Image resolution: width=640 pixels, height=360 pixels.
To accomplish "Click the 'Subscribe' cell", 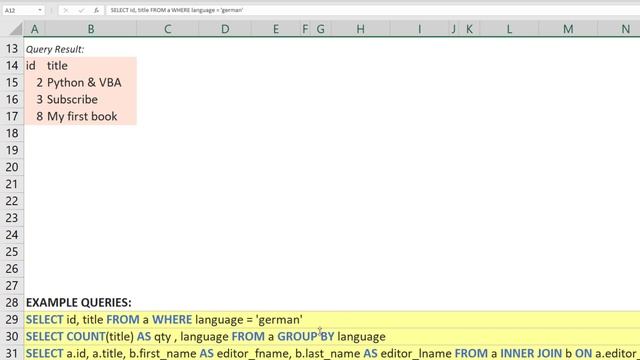I will point(91,100).
